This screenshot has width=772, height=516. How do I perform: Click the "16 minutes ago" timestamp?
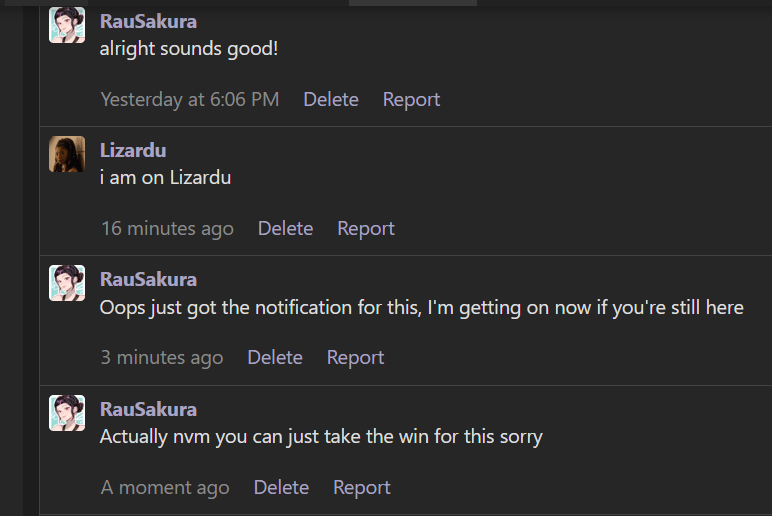[x=167, y=228]
